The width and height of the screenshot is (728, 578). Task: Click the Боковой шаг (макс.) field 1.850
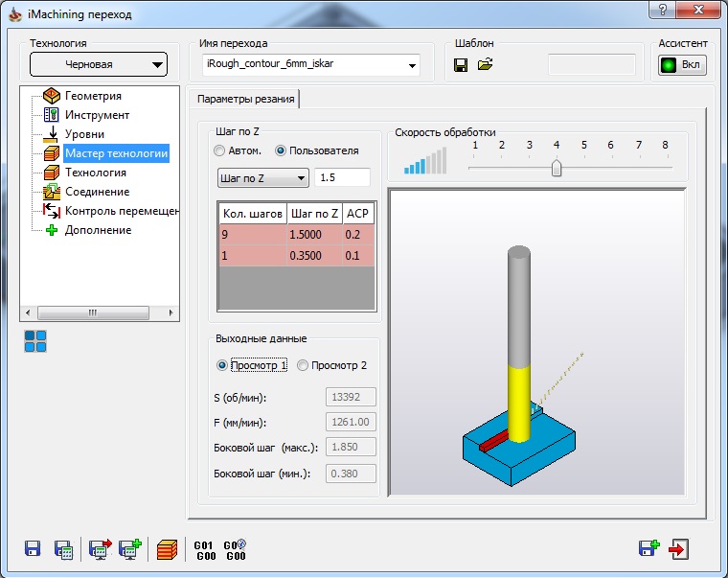click(351, 447)
